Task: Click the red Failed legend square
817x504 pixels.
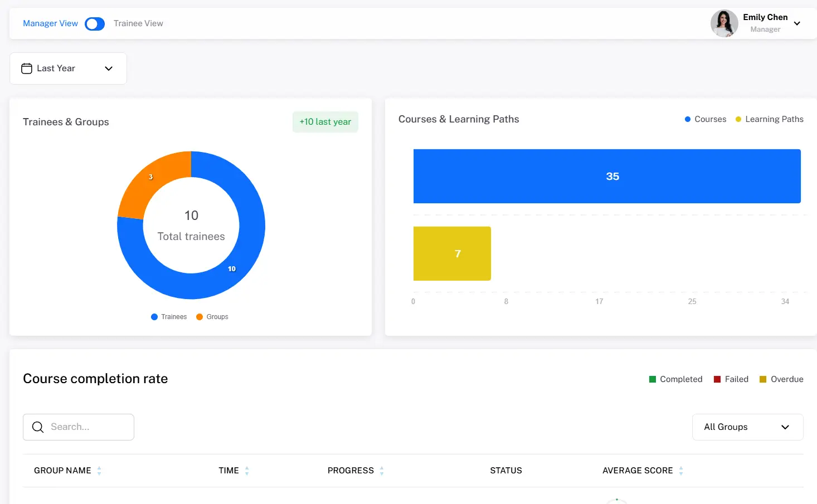Action: coord(716,379)
